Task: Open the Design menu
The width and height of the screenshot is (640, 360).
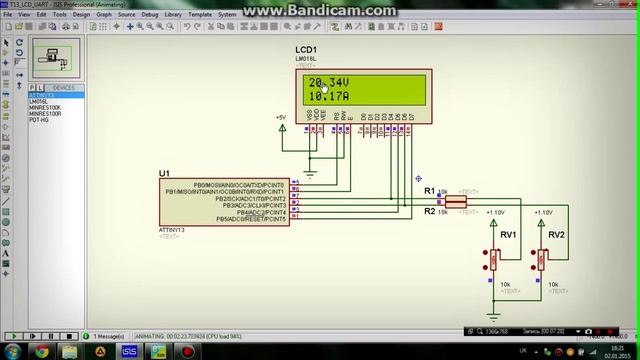Action: 81,14
